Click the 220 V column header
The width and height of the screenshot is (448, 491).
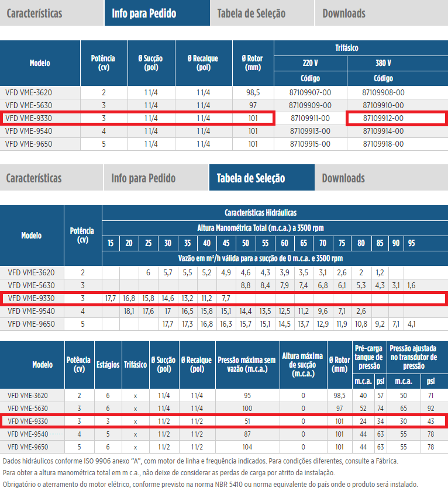pyautogui.click(x=310, y=63)
